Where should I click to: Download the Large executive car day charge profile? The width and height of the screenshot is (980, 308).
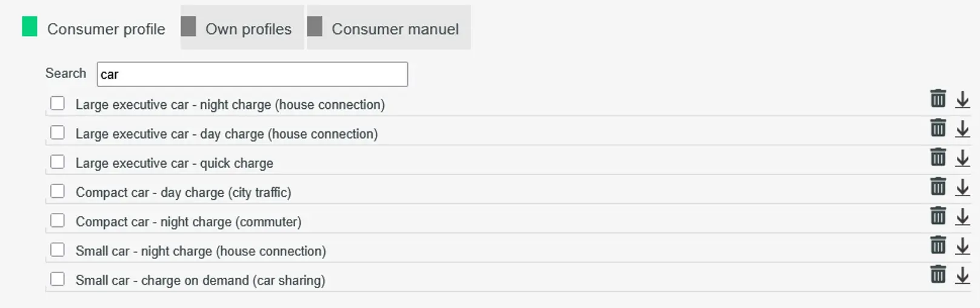tap(962, 128)
